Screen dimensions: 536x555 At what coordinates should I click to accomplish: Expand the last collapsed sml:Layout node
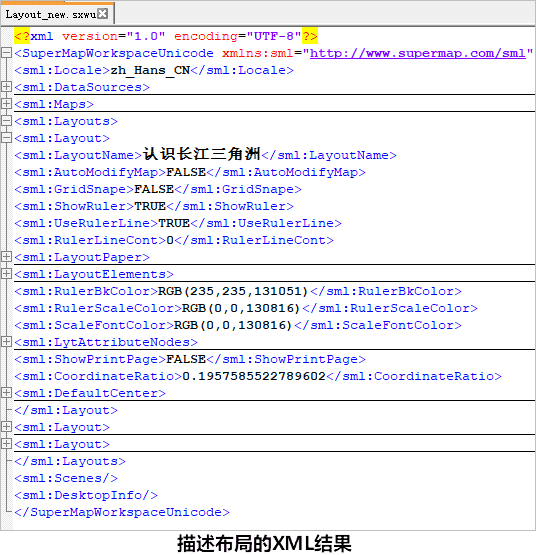(x=6, y=444)
